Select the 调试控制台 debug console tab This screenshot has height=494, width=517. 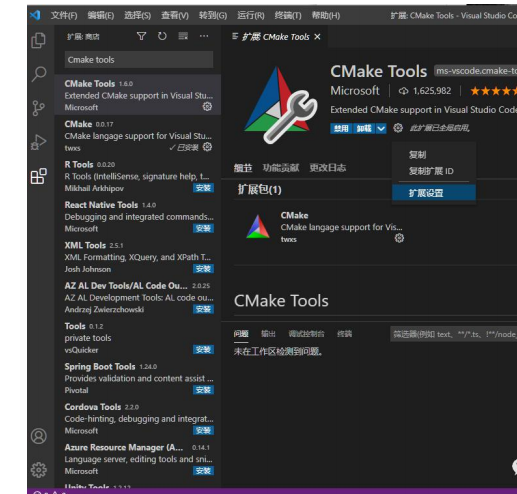pos(306,334)
